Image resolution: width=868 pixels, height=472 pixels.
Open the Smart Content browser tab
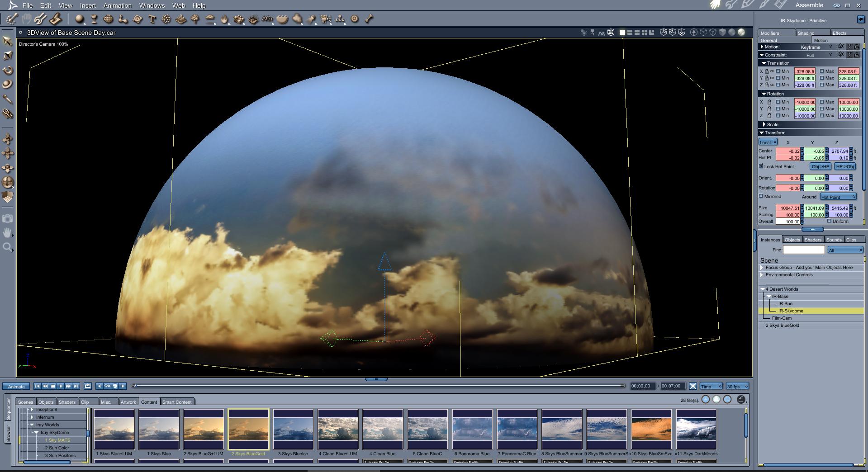click(x=177, y=402)
